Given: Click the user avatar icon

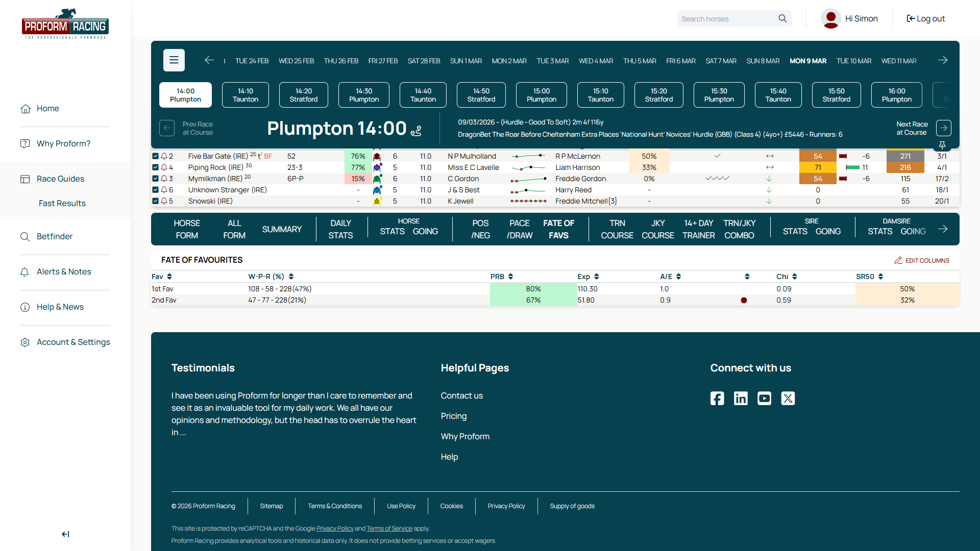Looking at the screenshot, I should pyautogui.click(x=831, y=19).
